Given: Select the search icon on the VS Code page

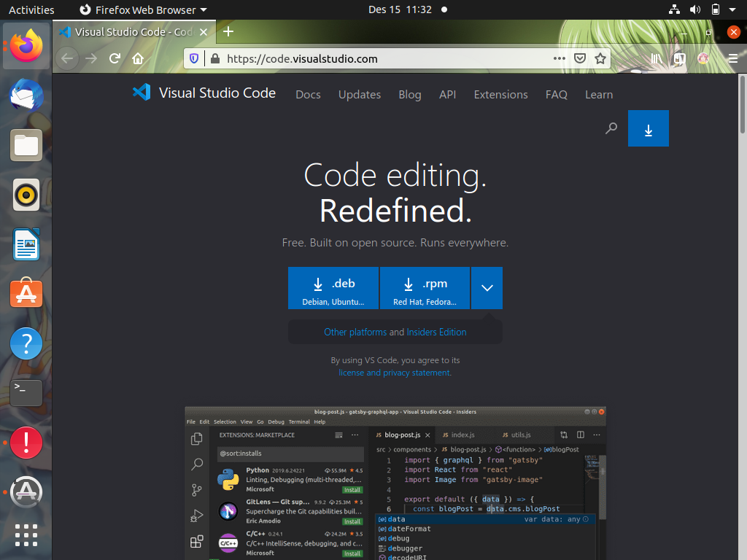Looking at the screenshot, I should [611, 128].
